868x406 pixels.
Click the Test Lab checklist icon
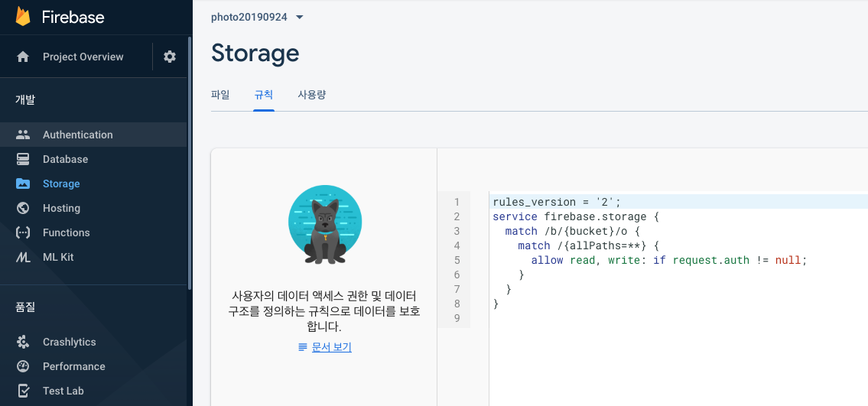click(x=23, y=391)
